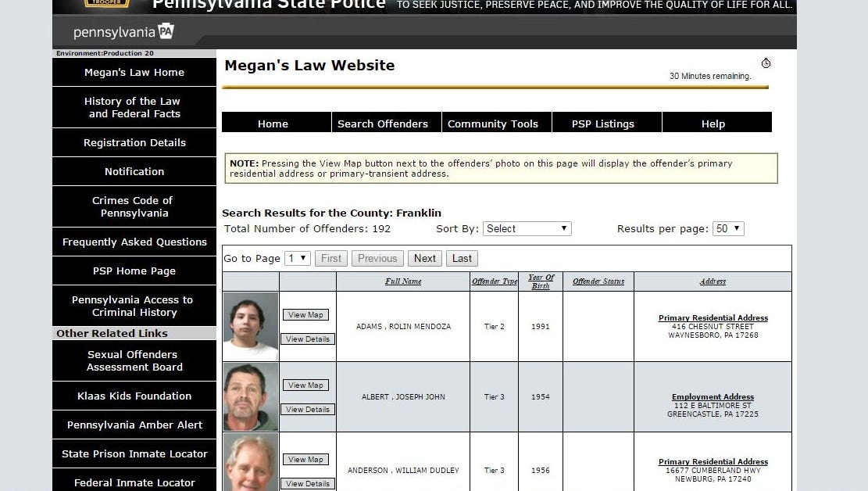Open Frequently Asked Questions in sidebar
Image resolution: width=868 pixels, height=491 pixels.
point(134,242)
